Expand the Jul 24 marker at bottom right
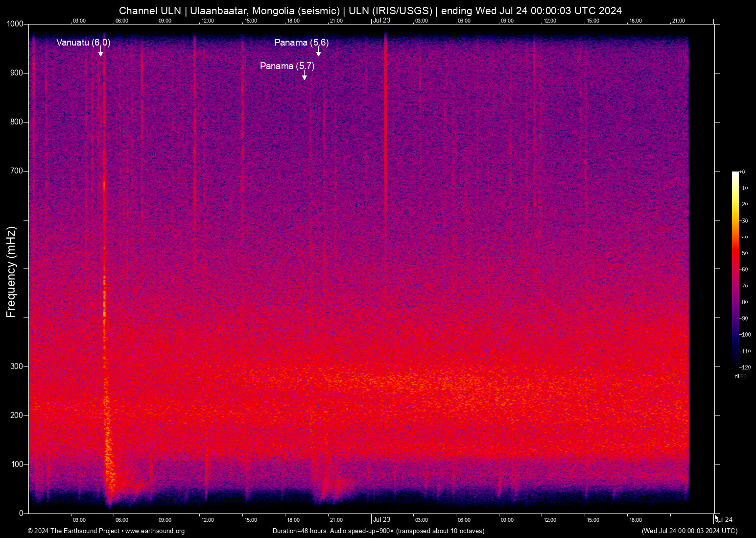 point(724,520)
